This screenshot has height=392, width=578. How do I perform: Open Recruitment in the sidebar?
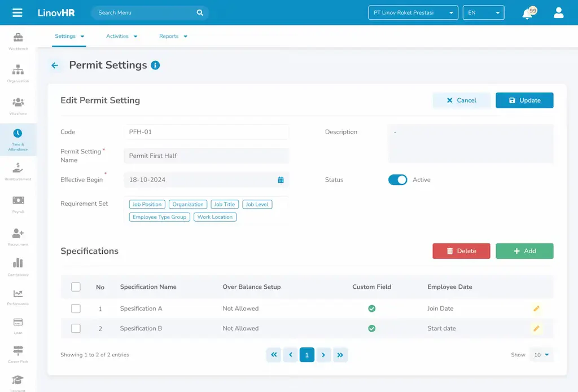pos(18,237)
